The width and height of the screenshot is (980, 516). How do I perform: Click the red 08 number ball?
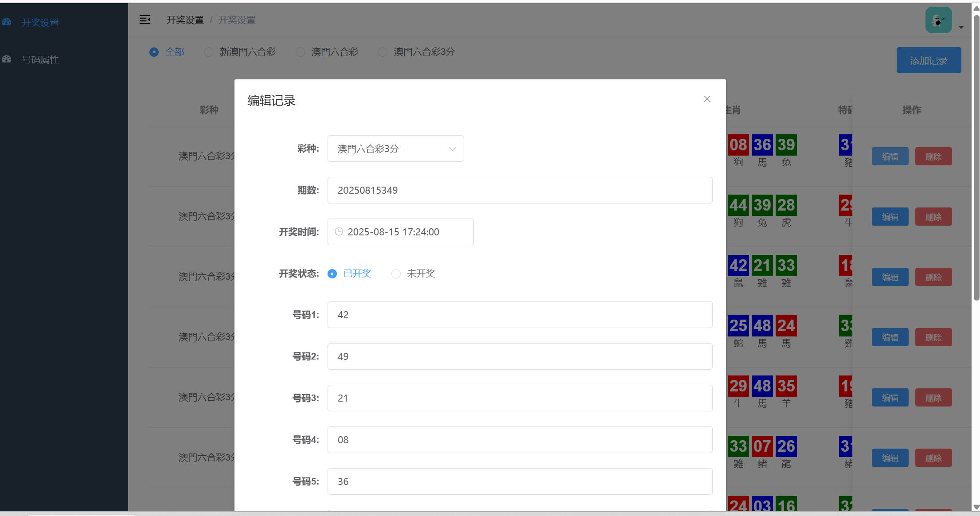[738, 145]
